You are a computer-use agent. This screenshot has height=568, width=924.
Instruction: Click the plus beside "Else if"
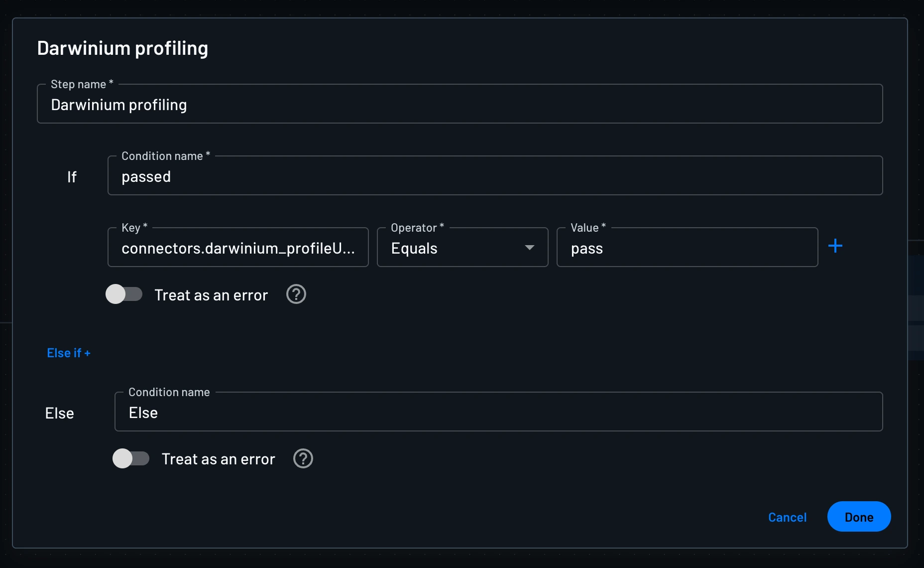pyautogui.click(x=88, y=353)
